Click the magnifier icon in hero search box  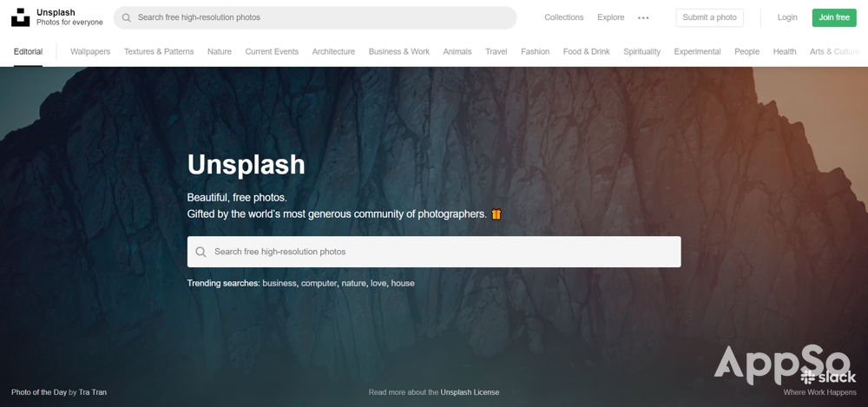pyautogui.click(x=201, y=252)
